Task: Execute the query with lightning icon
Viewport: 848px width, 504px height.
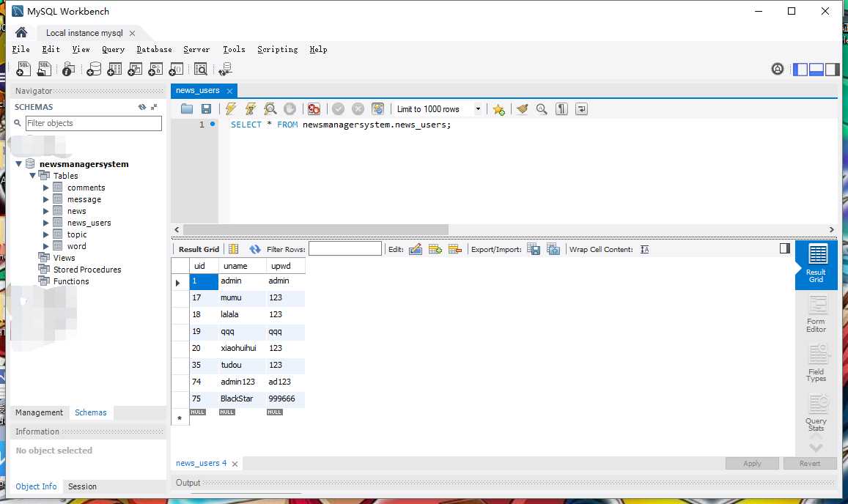Action: (231, 108)
